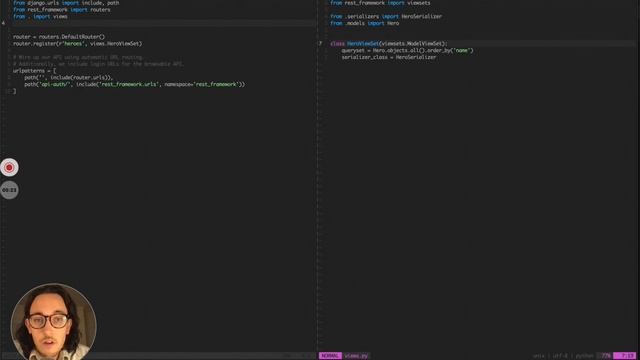
Task: Click the 'Wire up our API' comment line
Action: [x=78, y=57]
